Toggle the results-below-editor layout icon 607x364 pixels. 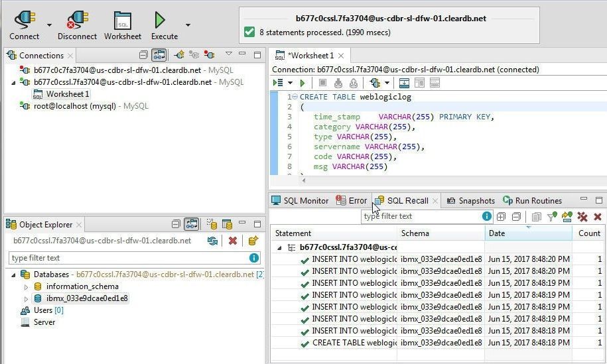(404, 83)
